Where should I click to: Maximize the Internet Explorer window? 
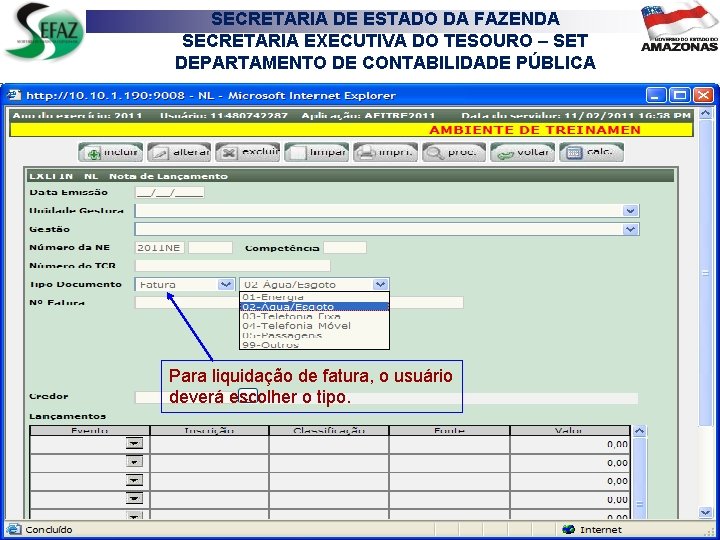680,95
